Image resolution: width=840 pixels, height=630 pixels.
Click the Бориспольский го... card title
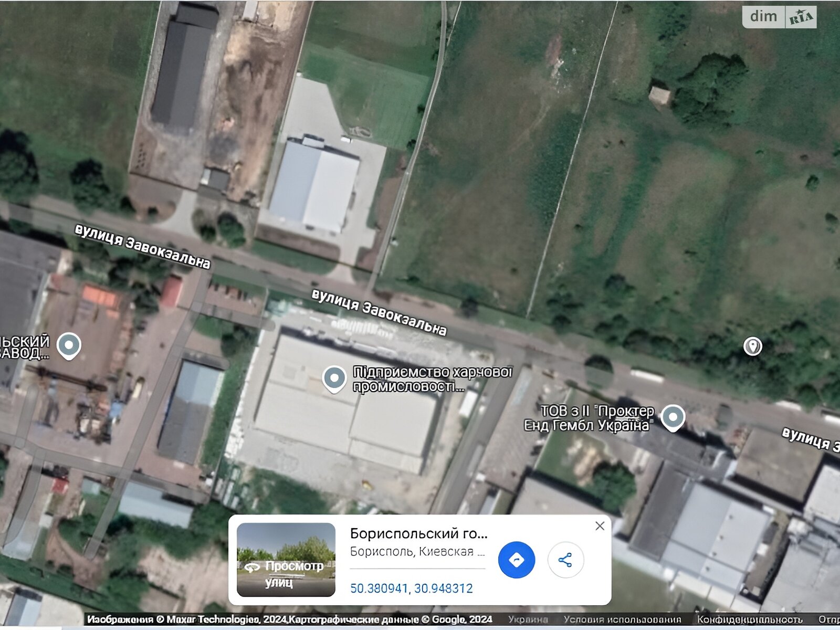pos(418,533)
